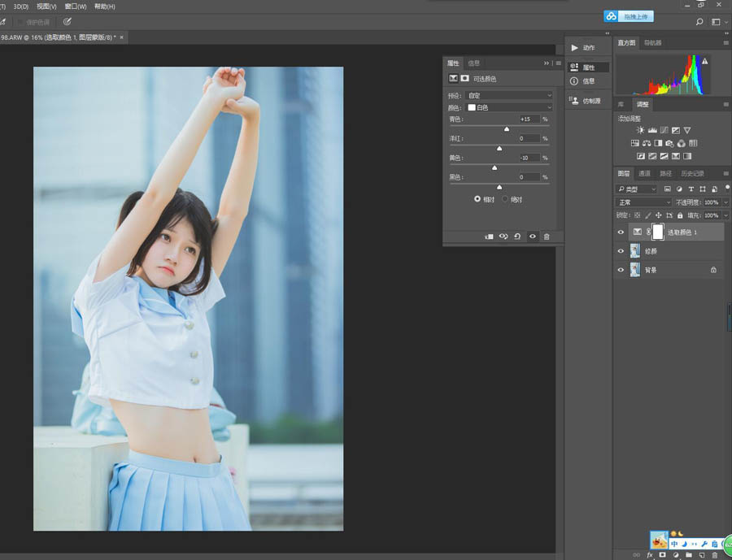Toggle visibility of the 选取颜色 1 layer
This screenshot has height=560, width=732.
[621, 232]
